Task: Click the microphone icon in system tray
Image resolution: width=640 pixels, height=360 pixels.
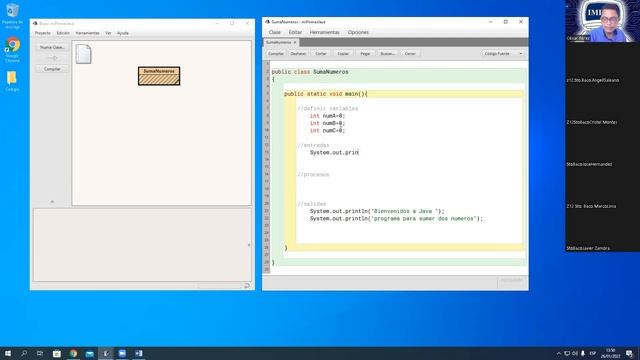Action: click(583, 353)
